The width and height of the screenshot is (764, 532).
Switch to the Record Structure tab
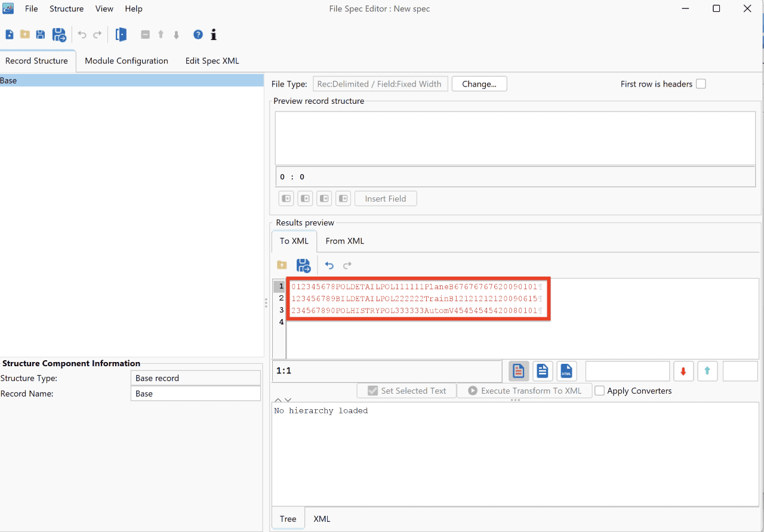pyautogui.click(x=36, y=61)
